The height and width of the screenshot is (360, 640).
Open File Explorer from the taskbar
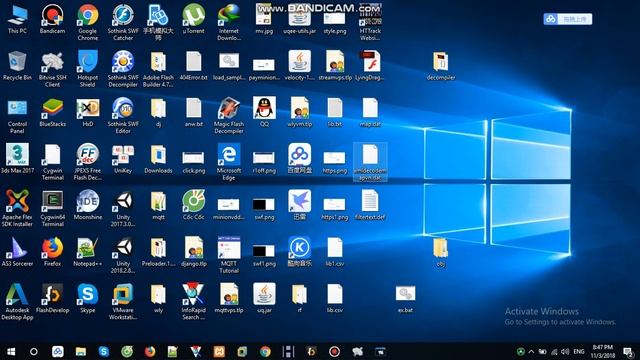tap(81, 351)
